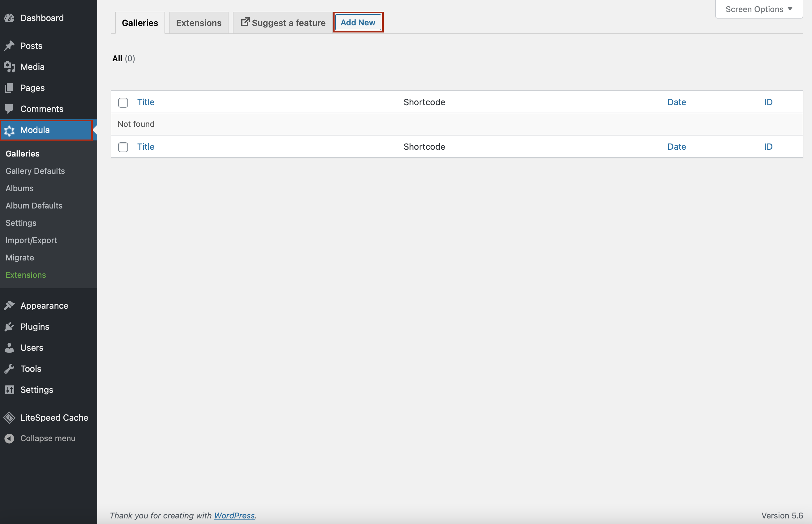Expand the Galleries submenu under Modula

click(23, 153)
